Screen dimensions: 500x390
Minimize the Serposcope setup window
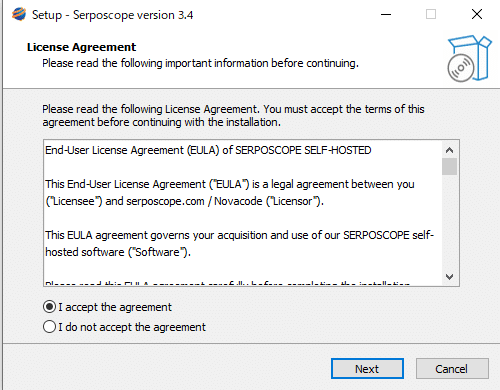coord(386,14)
